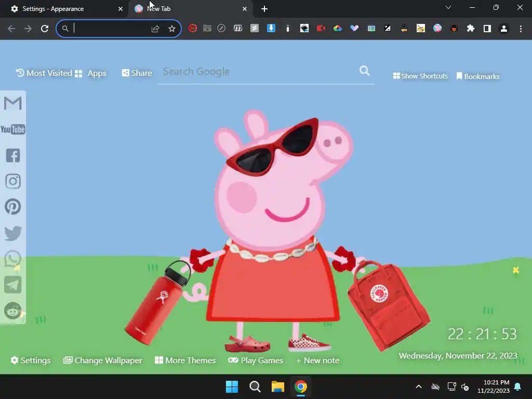
Task: Click the purple heart extension icon
Action: click(x=354, y=28)
